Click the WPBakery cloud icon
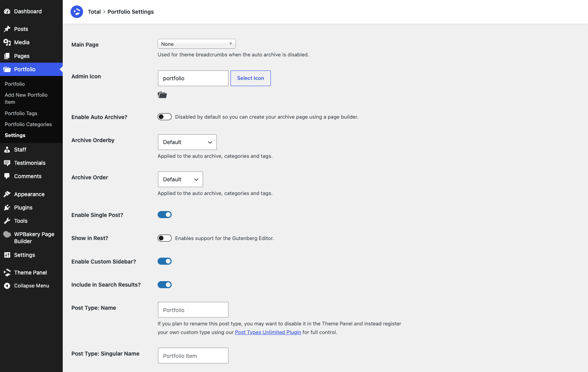The width and height of the screenshot is (588, 372). tap(7, 234)
